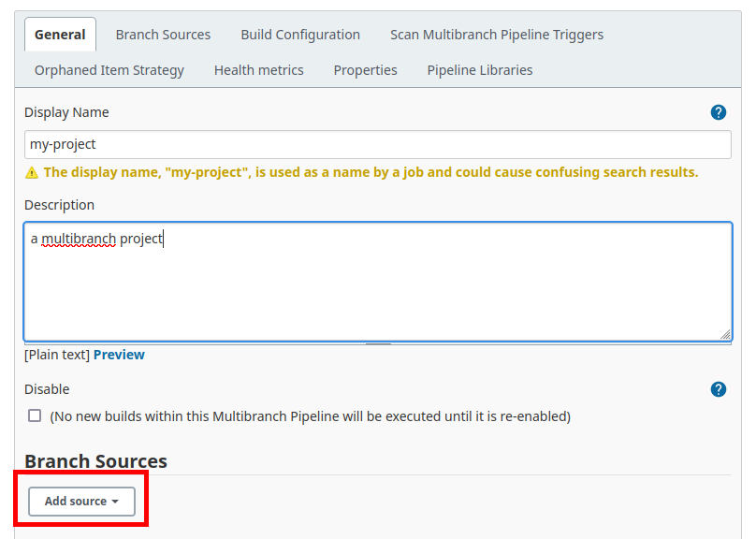Tick the Disable Multibranch Pipeline checkbox
This screenshot has height=539, width=756.
pos(35,415)
